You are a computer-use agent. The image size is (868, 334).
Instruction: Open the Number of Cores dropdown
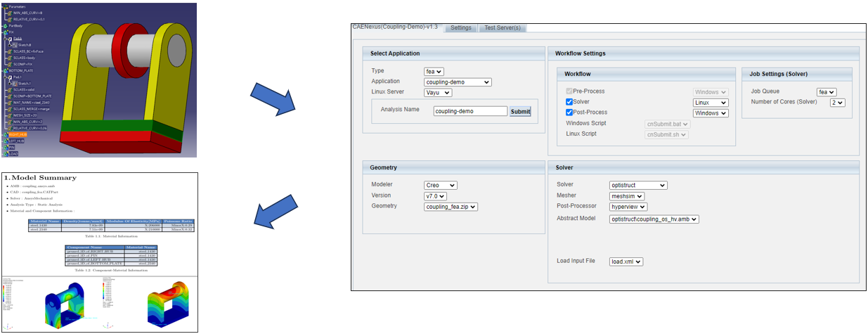pos(837,103)
